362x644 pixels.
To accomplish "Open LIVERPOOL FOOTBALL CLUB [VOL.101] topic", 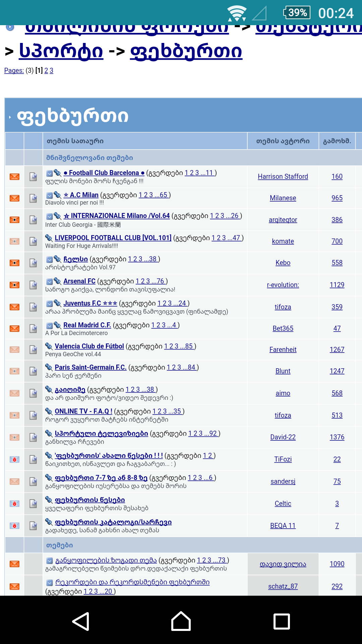I will [x=113, y=238].
